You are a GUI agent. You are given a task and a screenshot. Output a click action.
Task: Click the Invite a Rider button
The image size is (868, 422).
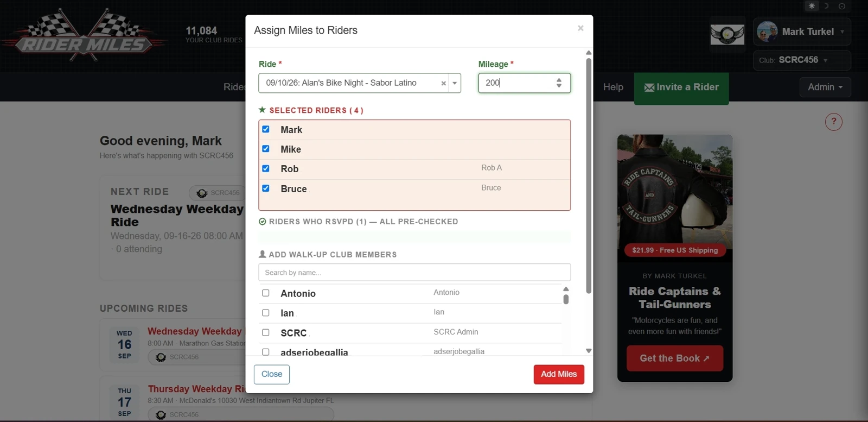point(681,87)
